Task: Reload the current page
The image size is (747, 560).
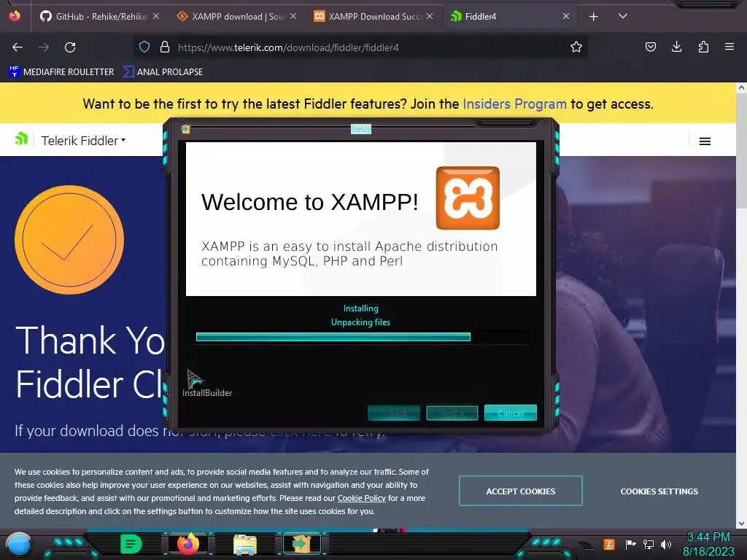Action: [70, 47]
